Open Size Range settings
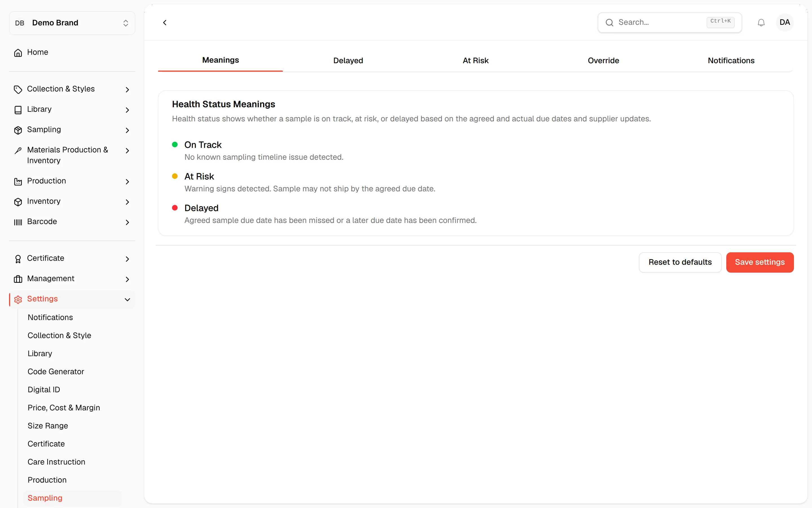The height and width of the screenshot is (508, 812). coord(48,426)
